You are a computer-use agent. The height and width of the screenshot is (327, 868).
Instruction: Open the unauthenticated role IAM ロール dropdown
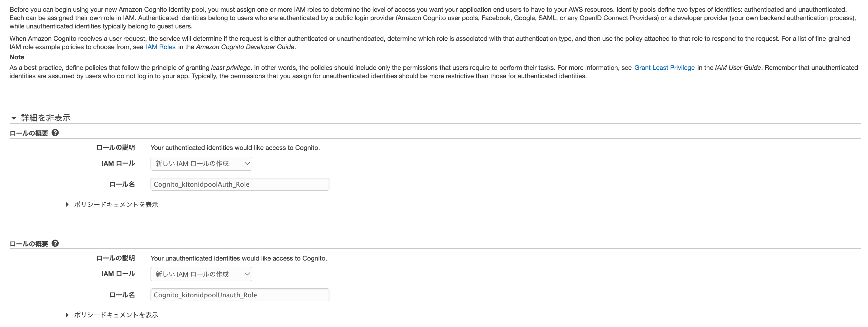tap(201, 274)
